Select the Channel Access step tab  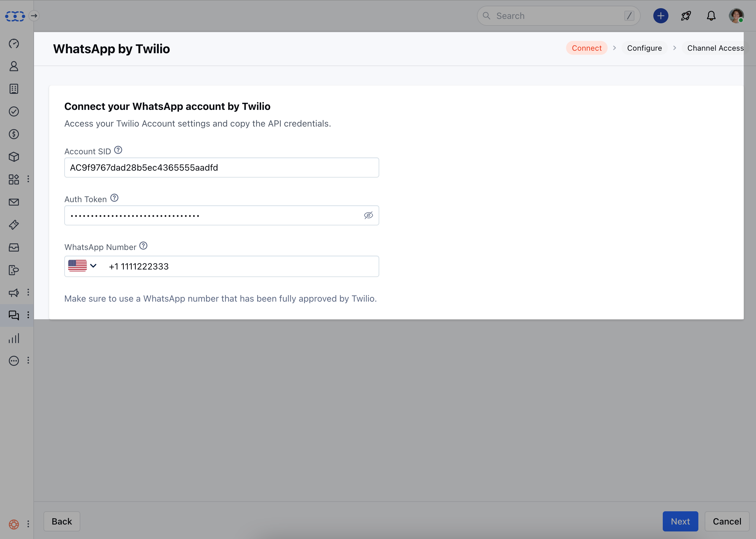(x=715, y=48)
